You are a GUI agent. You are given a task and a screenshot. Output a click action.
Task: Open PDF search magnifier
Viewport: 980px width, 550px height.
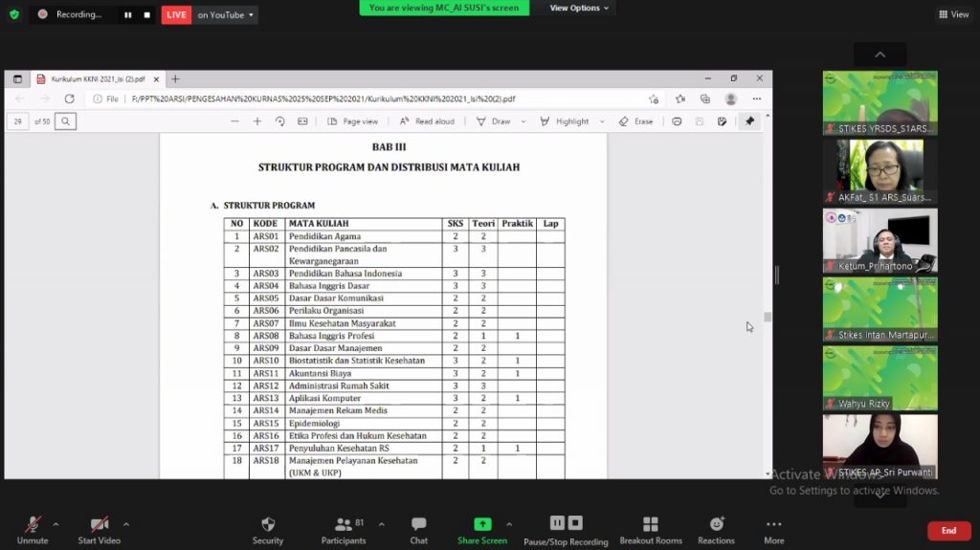click(x=66, y=121)
